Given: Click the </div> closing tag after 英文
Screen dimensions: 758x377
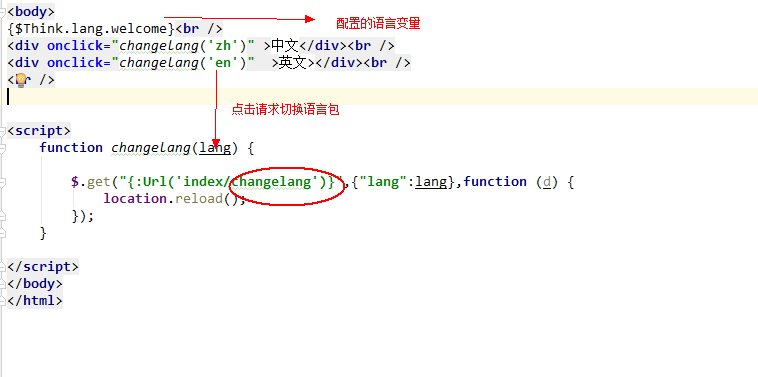Looking at the screenshot, I should 339,63.
